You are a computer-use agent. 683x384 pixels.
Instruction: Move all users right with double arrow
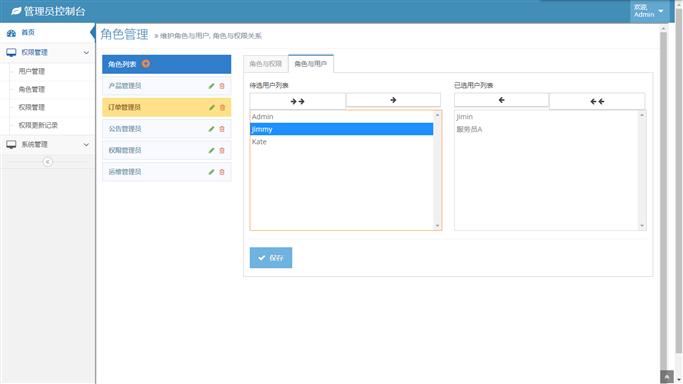click(298, 101)
